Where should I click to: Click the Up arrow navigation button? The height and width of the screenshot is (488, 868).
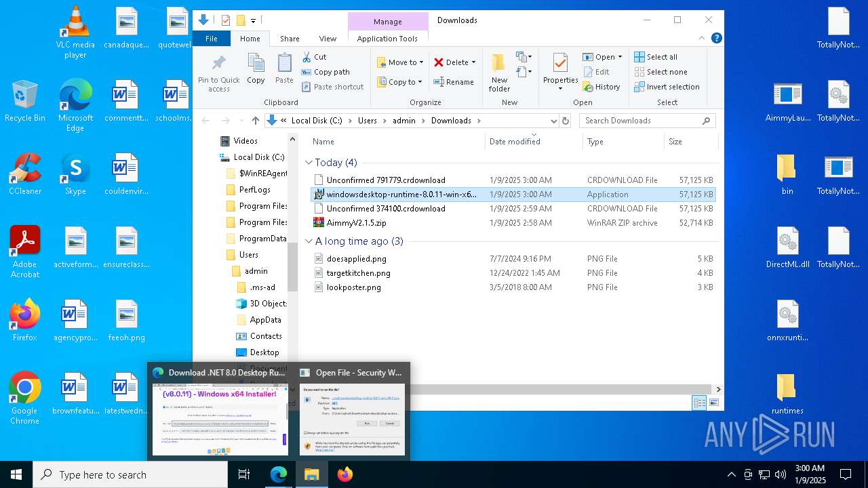tap(255, 121)
